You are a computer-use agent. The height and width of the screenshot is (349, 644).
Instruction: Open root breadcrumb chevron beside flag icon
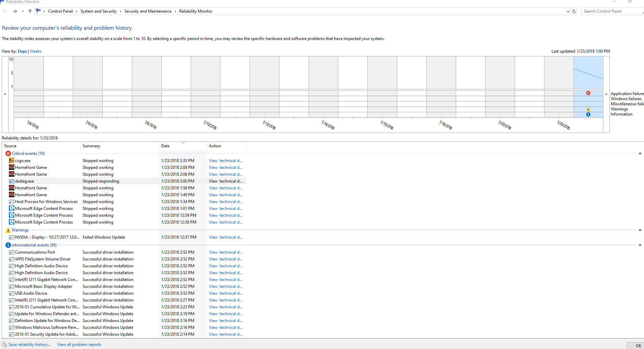coord(44,11)
